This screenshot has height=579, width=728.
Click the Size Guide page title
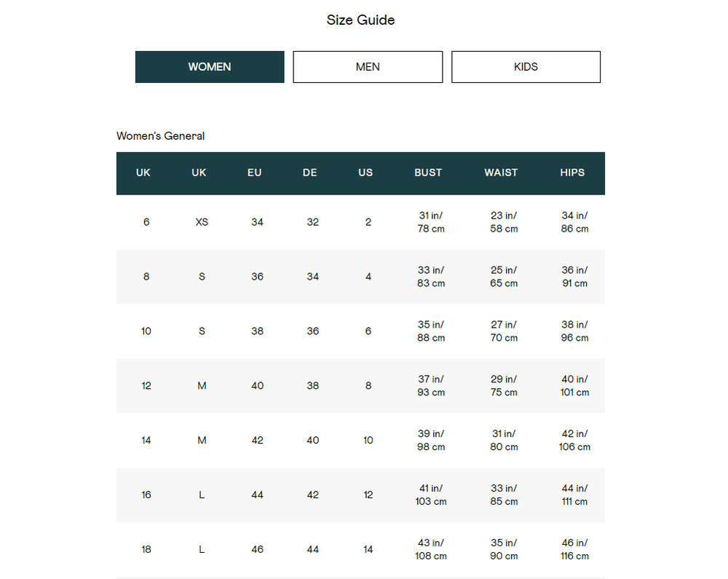[360, 20]
